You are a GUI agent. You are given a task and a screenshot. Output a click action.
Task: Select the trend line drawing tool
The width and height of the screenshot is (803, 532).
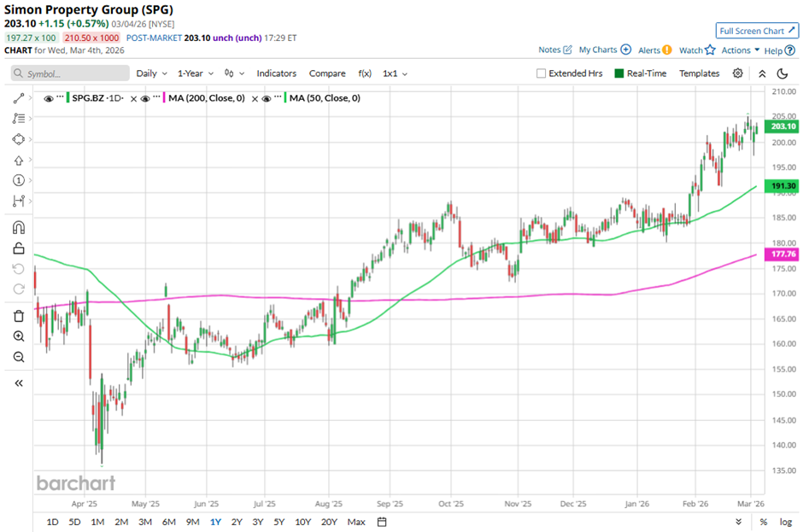coord(18,99)
